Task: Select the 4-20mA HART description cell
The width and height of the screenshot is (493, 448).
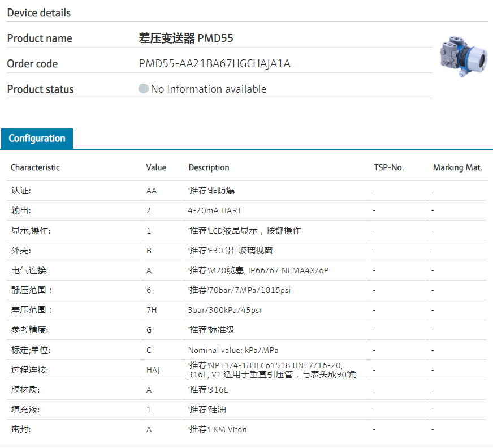Action: [x=214, y=210]
